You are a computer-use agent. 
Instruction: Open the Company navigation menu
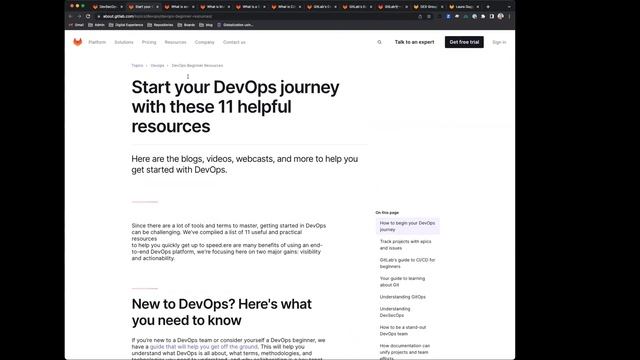click(204, 42)
